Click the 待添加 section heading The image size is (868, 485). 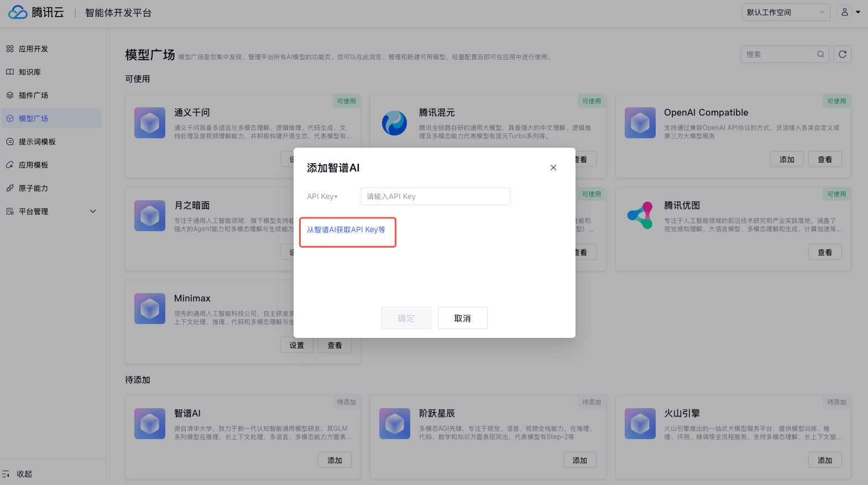click(x=138, y=380)
